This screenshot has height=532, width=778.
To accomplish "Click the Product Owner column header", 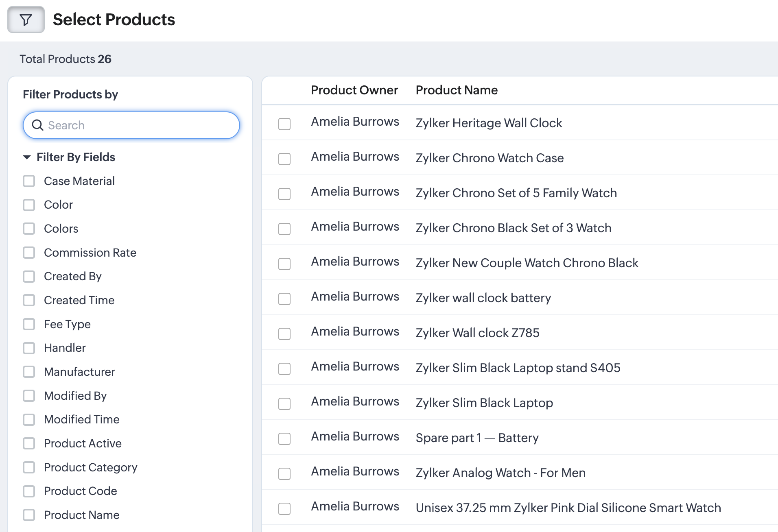I will tap(354, 90).
